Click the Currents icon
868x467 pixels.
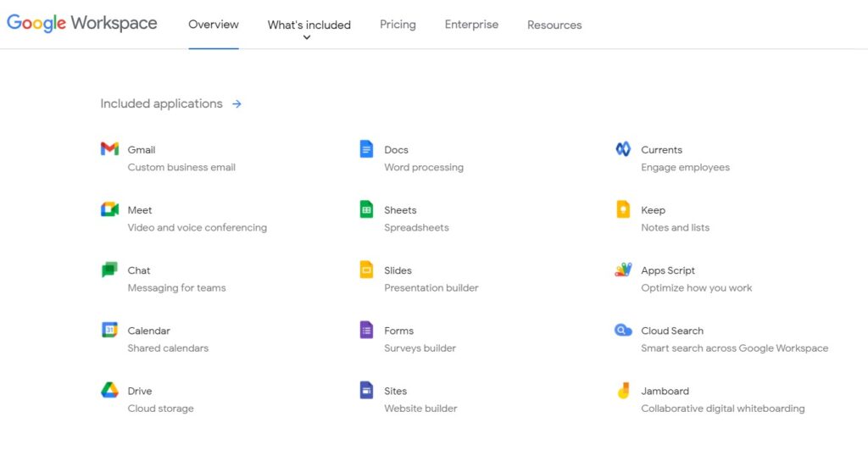click(x=623, y=149)
